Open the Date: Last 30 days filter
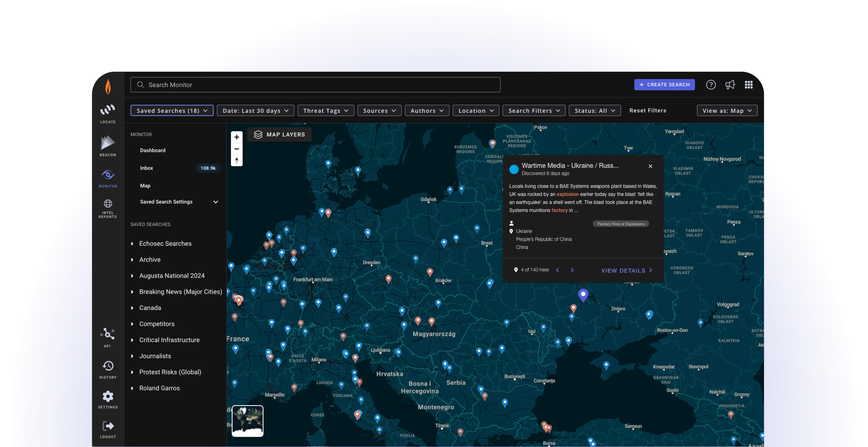This screenshot has height=447, width=868. click(x=255, y=111)
